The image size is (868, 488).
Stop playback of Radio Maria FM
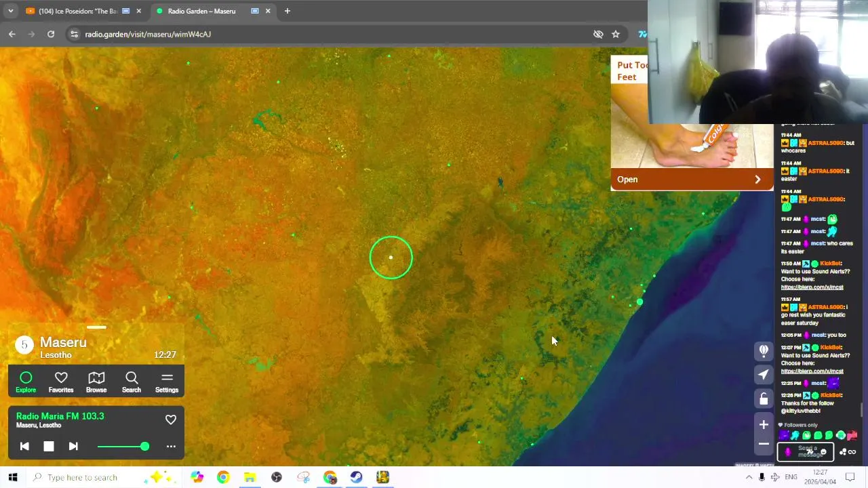(49, 446)
